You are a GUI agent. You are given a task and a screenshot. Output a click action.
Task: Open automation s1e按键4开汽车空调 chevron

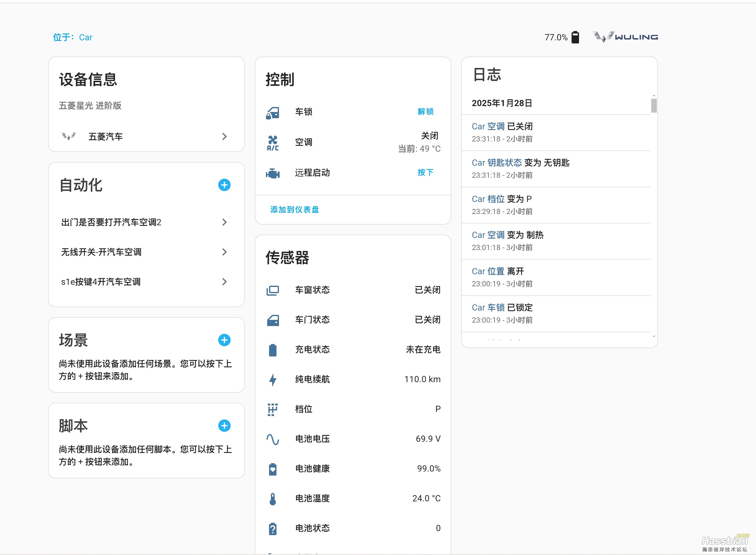point(224,281)
